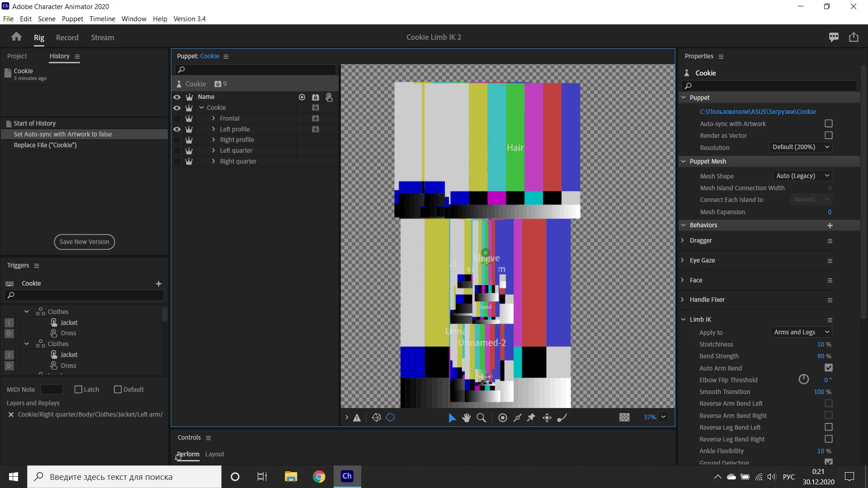Select the Pin tool
The width and height of the screenshot is (868, 488).
tap(531, 418)
